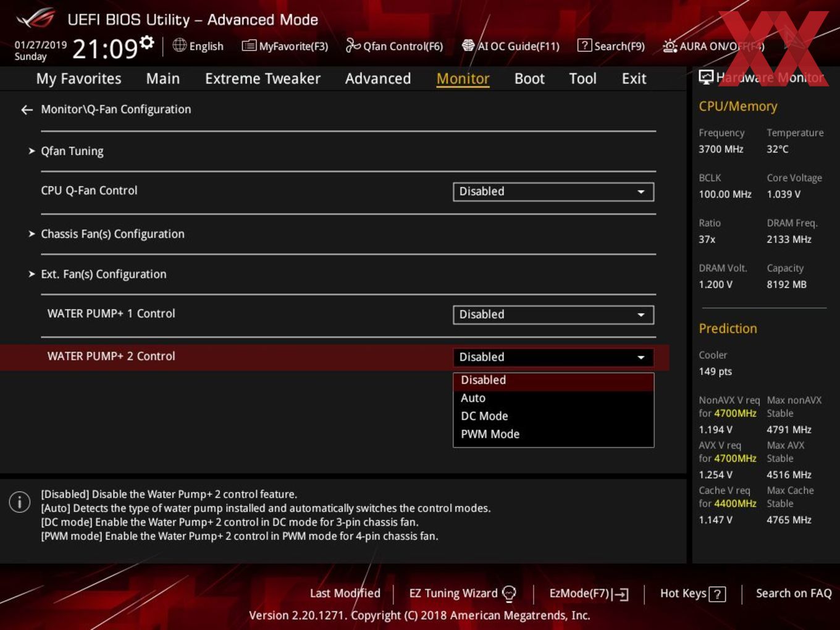The height and width of the screenshot is (630, 840).
Task: Switch to My Favorites tab
Action: click(x=78, y=79)
